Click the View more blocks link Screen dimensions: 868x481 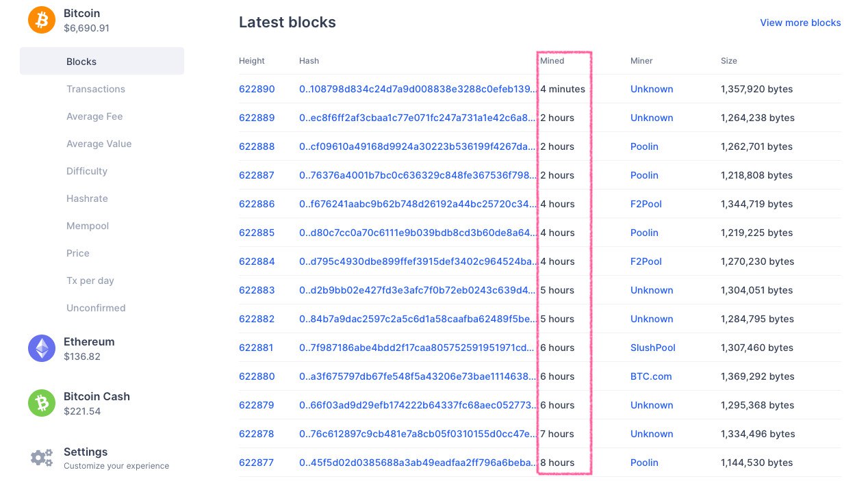(x=800, y=23)
